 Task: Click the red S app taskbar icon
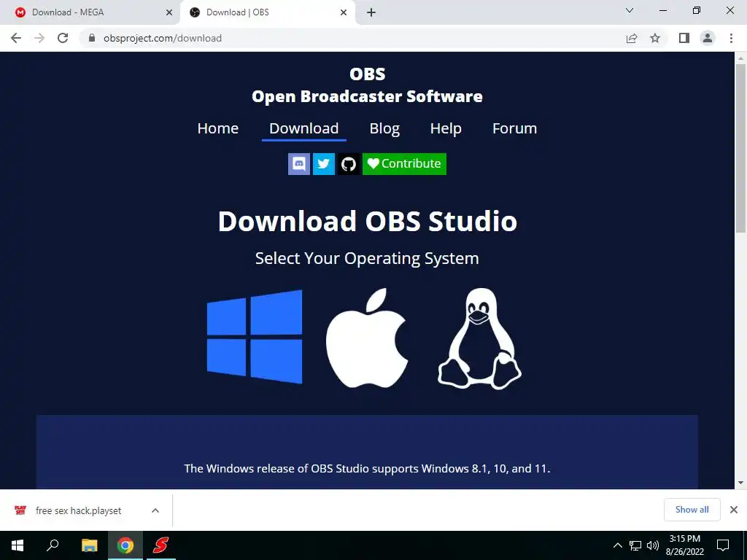(160, 545)
